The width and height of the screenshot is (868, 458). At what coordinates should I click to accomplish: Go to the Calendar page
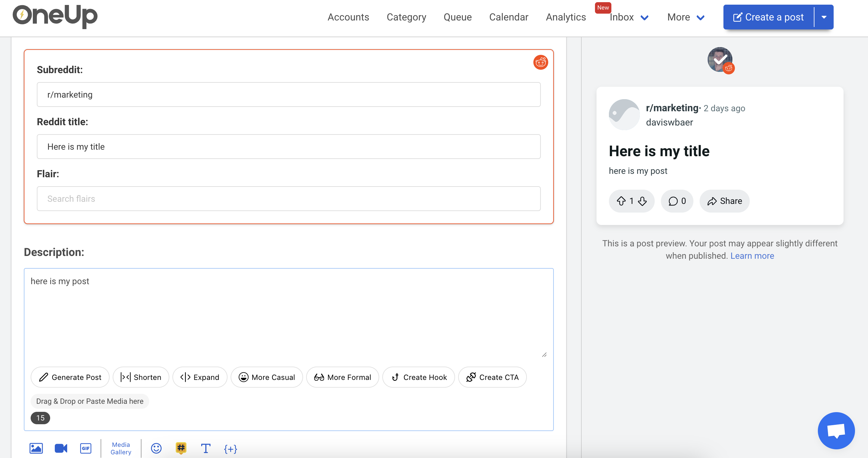point(509,17)
